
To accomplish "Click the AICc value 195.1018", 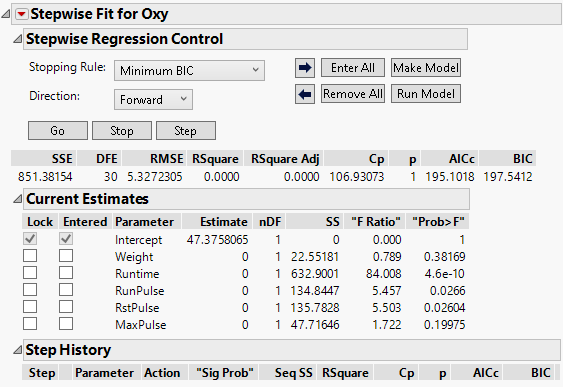I will click(x=450, y=177).
